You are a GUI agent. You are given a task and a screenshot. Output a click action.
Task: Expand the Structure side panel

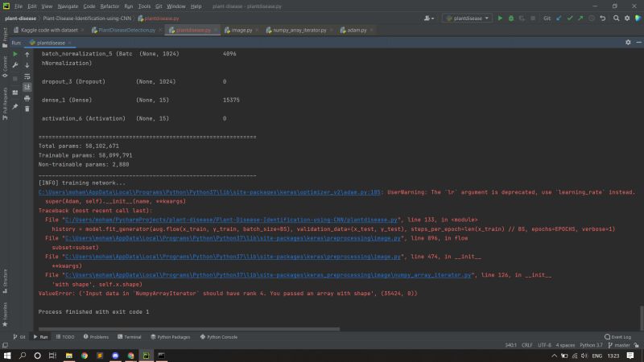click(5, 281)
